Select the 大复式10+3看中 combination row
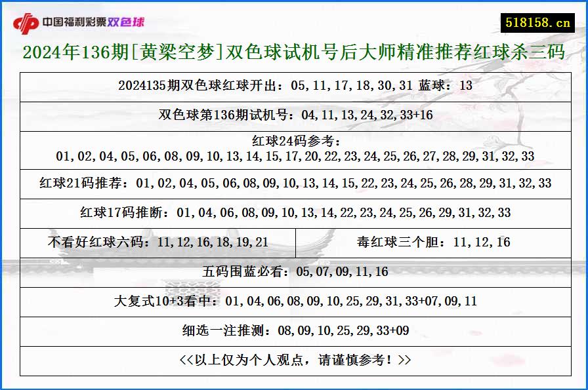The width and height of the screenshot is (588, 390). (x=294, y=302)
